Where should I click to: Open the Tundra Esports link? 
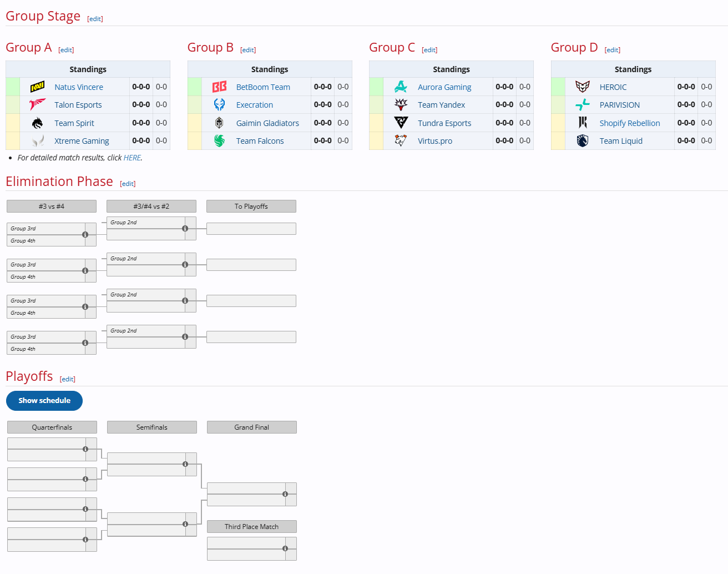[x=444, y=123]
